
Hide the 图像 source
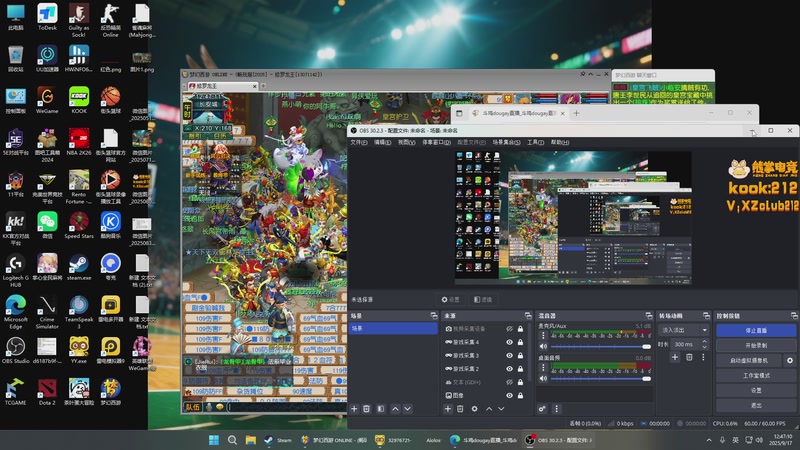pyautogui.click(x=509, y=395)
